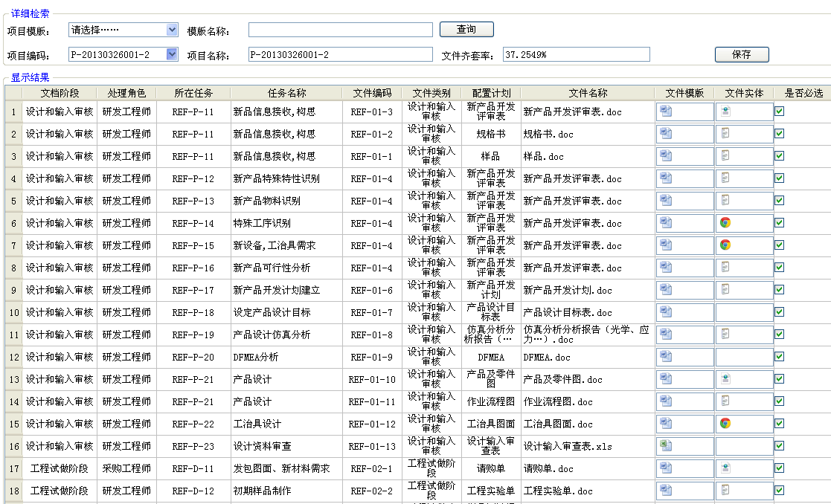
Task: Toggle required checkbox for 工程实验单.doc row
Action: [780, 490]
